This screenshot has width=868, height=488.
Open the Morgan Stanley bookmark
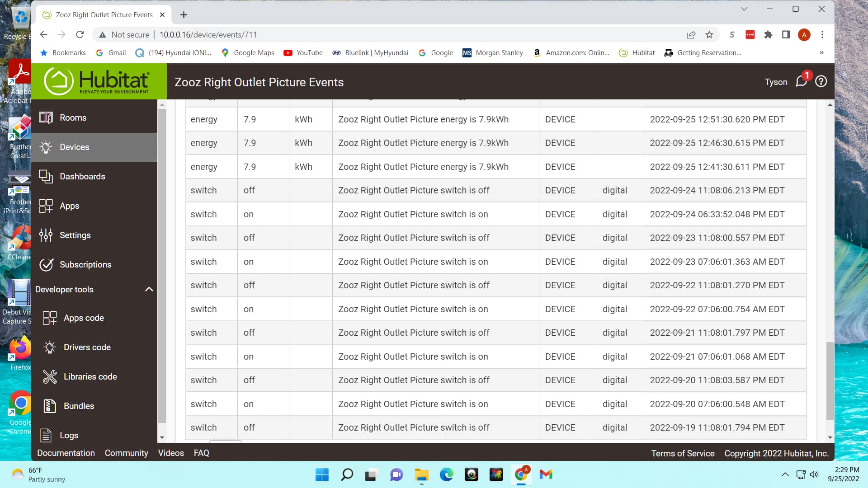point(493,53)
